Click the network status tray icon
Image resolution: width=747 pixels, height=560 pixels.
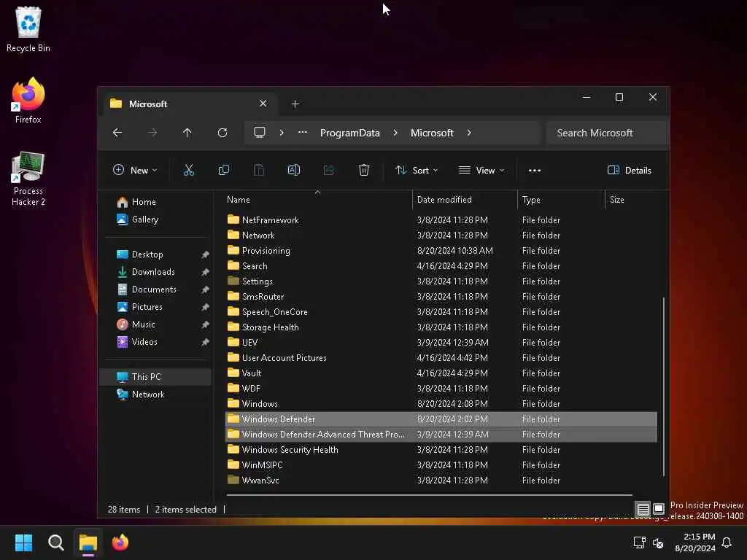639,542
